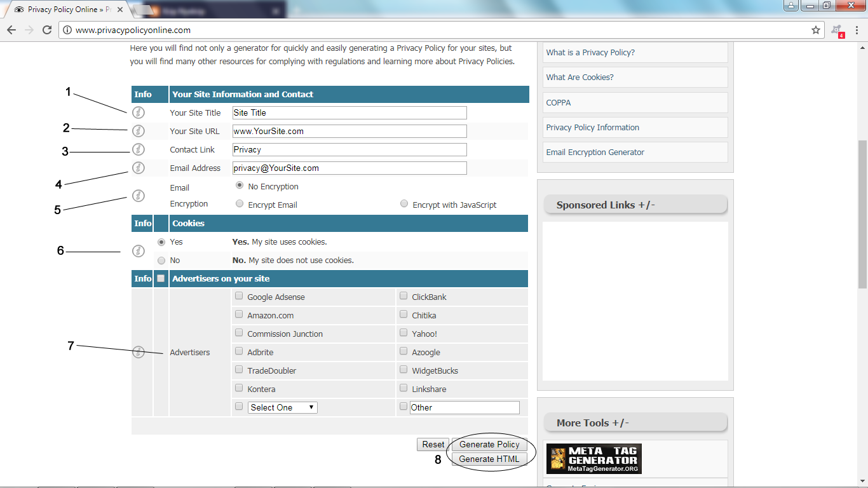The image size is (868, 488).
Task: Click the Meta Tag Generator banner image
Action: [594, 459]
